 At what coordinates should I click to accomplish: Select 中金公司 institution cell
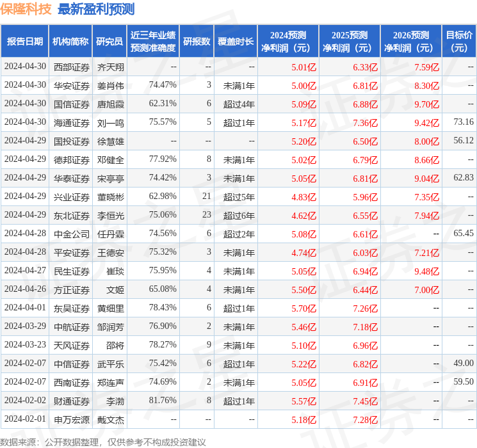(72, 234)
